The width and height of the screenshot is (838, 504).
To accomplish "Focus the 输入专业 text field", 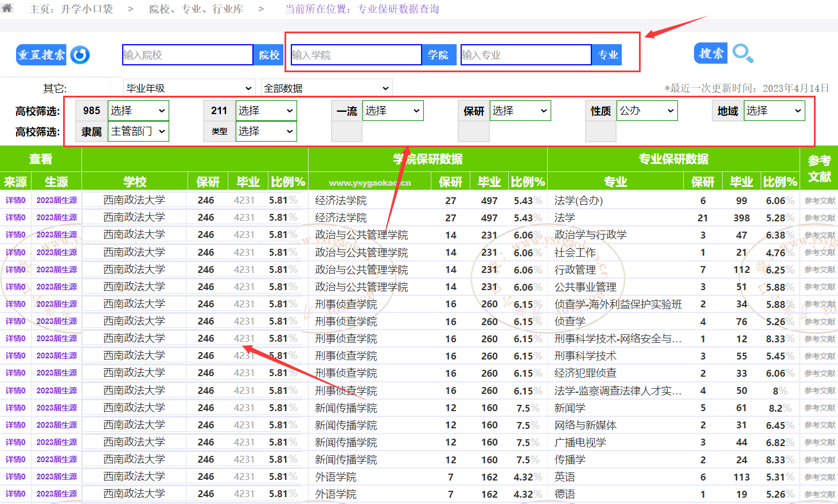I will [525, 55].
